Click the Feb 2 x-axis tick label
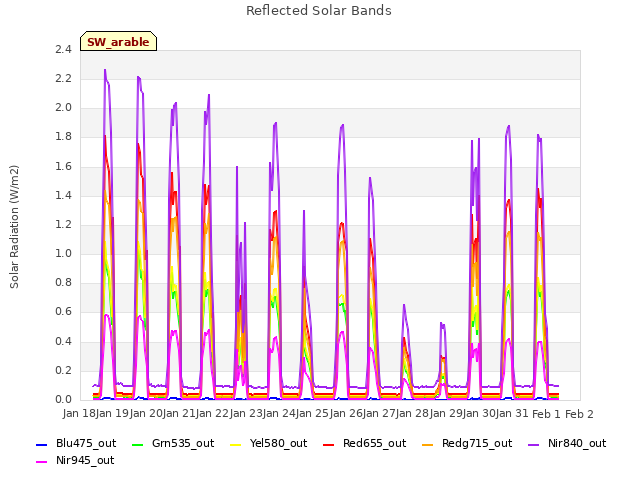The height and width of the screenshot is (480, 640). click(x=579, y=414)
